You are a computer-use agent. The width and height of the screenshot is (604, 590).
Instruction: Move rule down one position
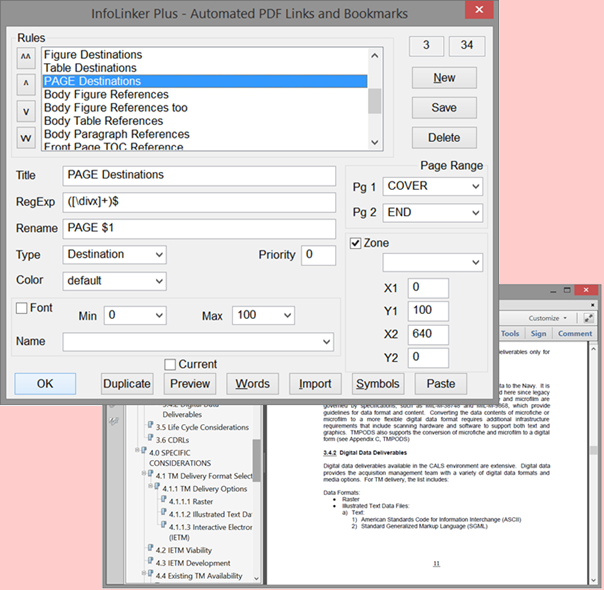(26, 111)
